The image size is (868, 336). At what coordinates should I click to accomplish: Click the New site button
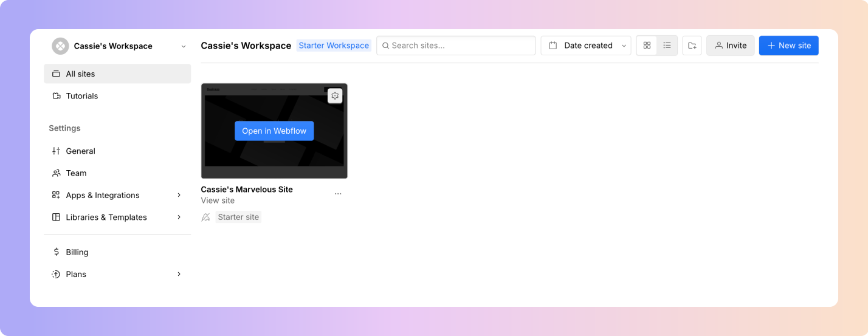[789, 46]
